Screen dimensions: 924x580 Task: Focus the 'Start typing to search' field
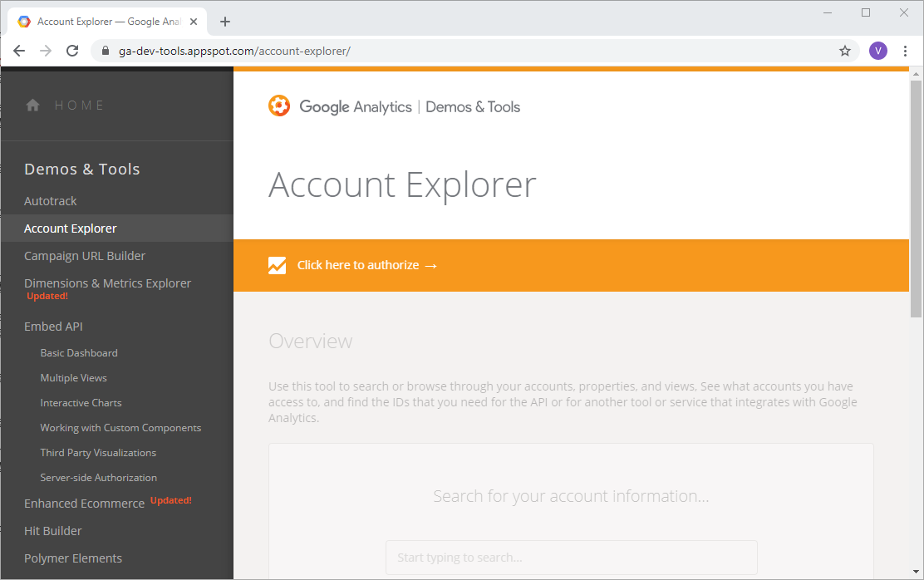coord(572,558)
